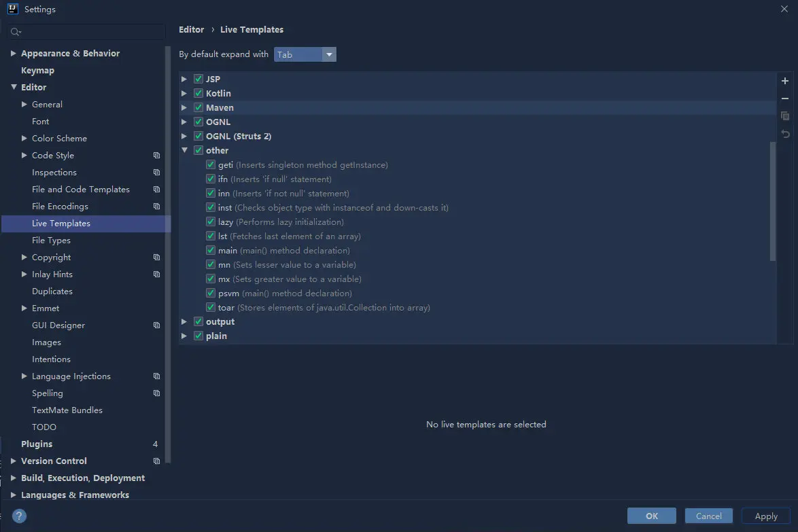The width and height of the screenshot is (798, 532).
Task: Disable the psvm template checkbox
Action: pyautogui.click(x=211, y=293)
